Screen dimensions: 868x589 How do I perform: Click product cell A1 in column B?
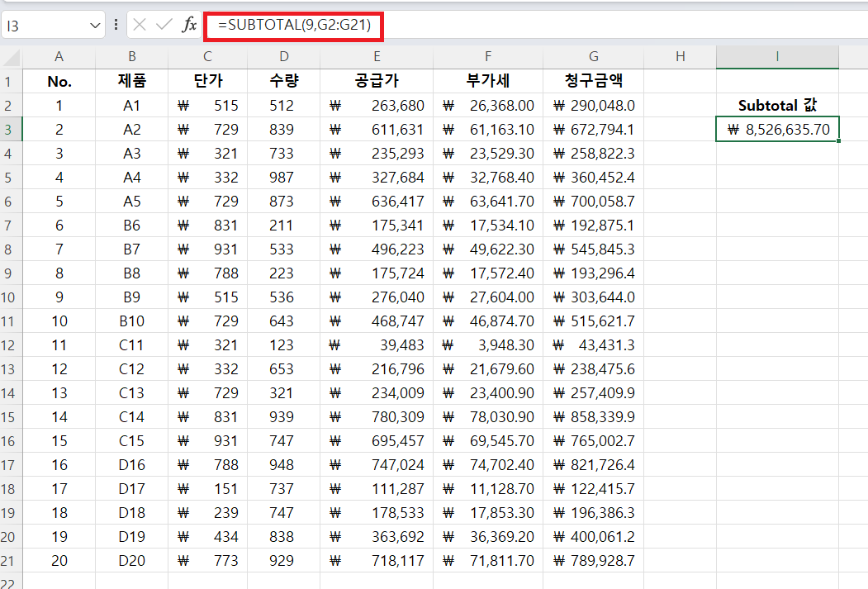click(132, 105)
